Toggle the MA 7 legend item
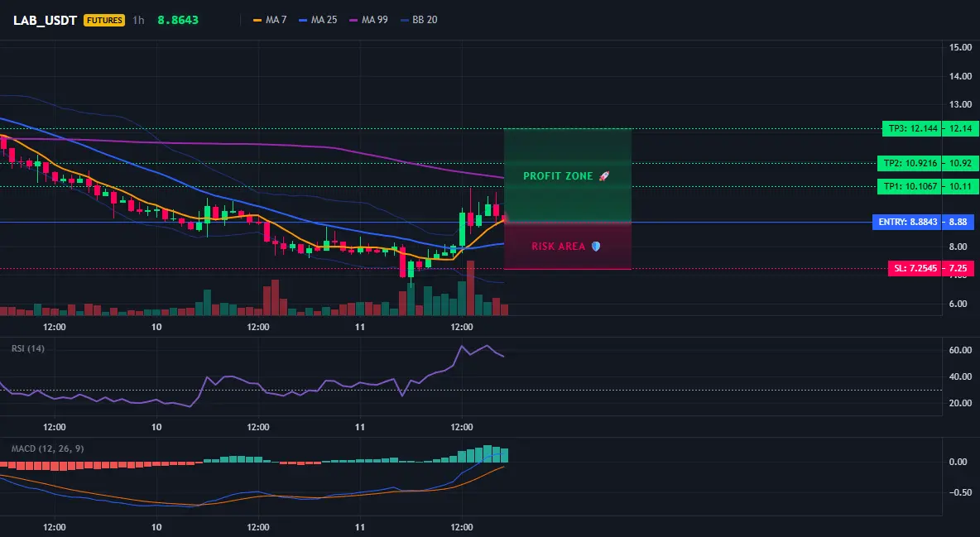This screenshot has height=537, width=980. (270, 20)
